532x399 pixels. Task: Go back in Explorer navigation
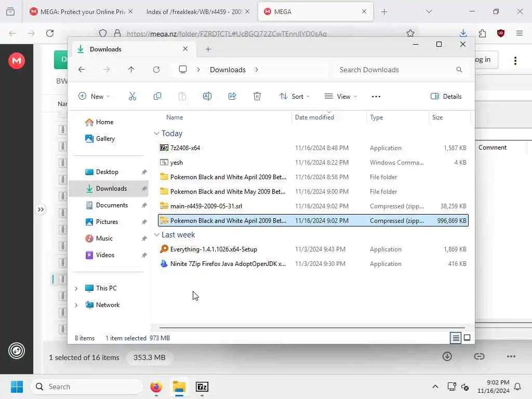(x=82, y=70)
